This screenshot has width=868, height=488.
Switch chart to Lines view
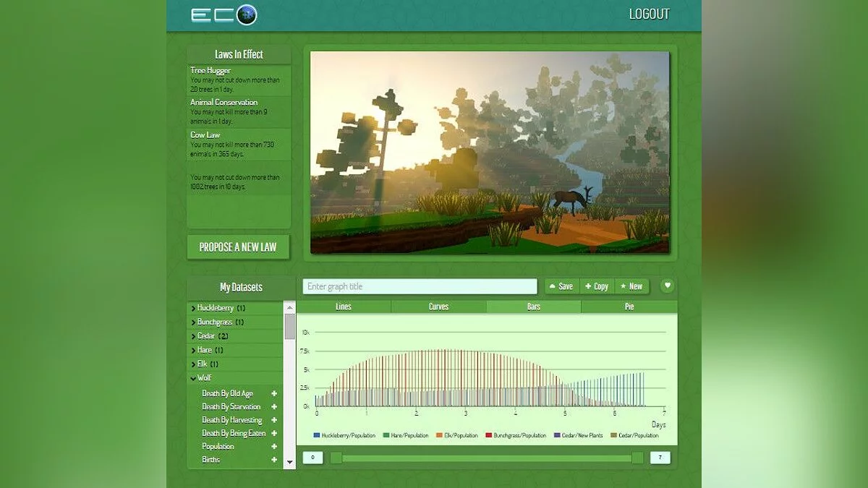click(344, 307)
